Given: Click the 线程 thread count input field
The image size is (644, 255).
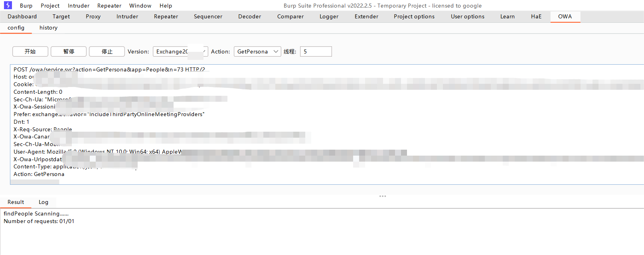Looking at the screenshot, I should [316, 51].
